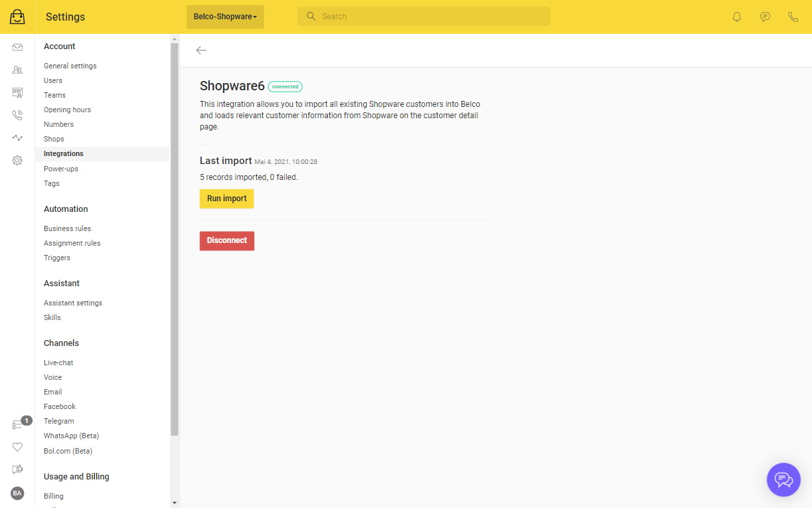Open the calls phone icon in left rail
The image size is (812, 508).
click(17, 115)
